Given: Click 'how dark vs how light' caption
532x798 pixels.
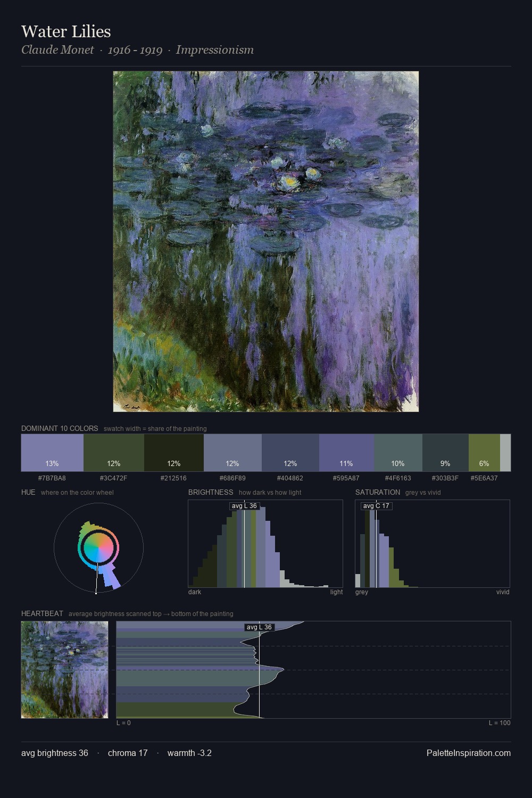Looking at the screenshot, I should pos(270,493).
